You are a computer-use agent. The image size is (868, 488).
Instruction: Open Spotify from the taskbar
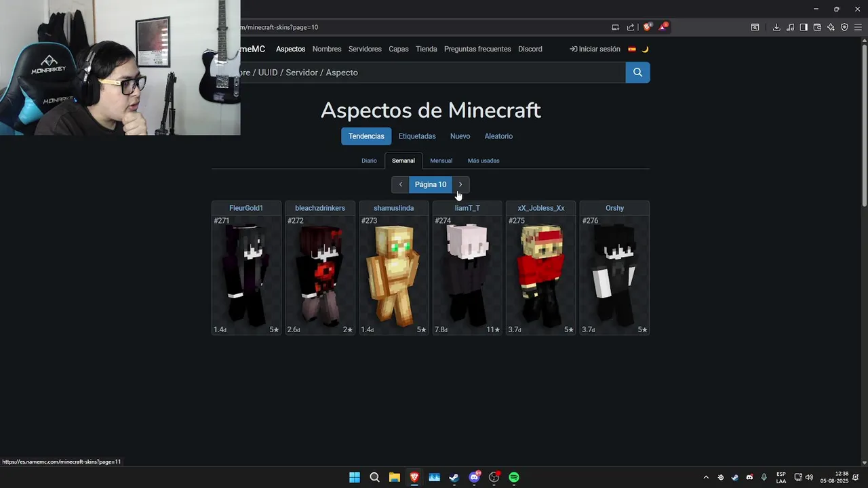[x=514, y=477]
